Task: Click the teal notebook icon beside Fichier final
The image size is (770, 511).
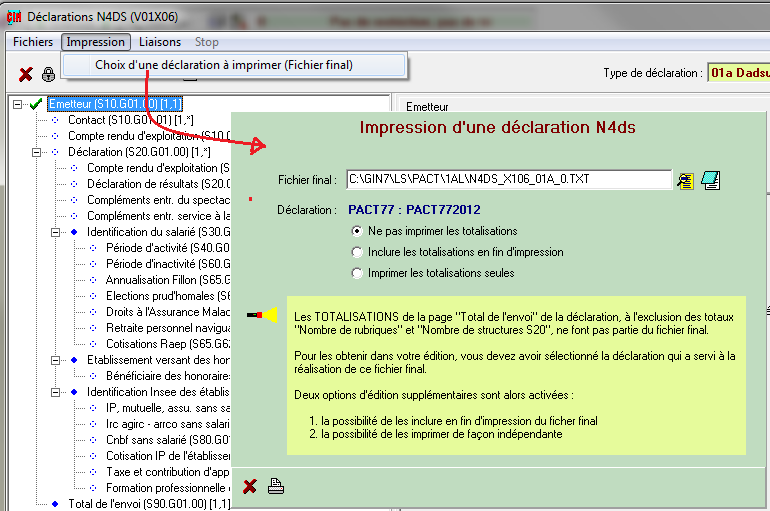Action: click(711, 181)
